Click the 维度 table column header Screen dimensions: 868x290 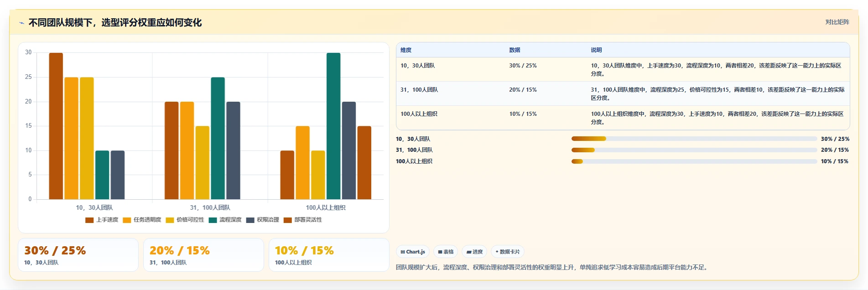pyautogui.click(x=406, y=50)
